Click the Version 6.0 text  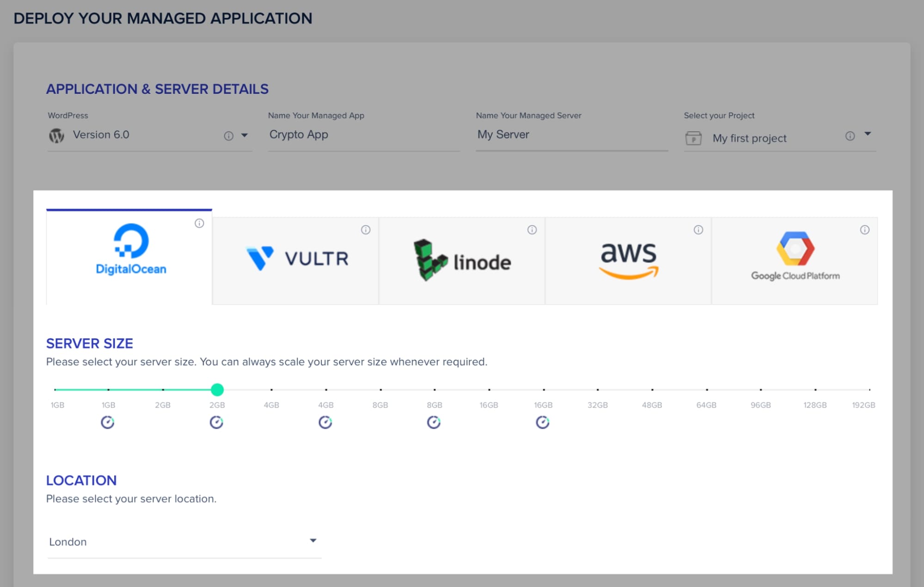(101, 135)
